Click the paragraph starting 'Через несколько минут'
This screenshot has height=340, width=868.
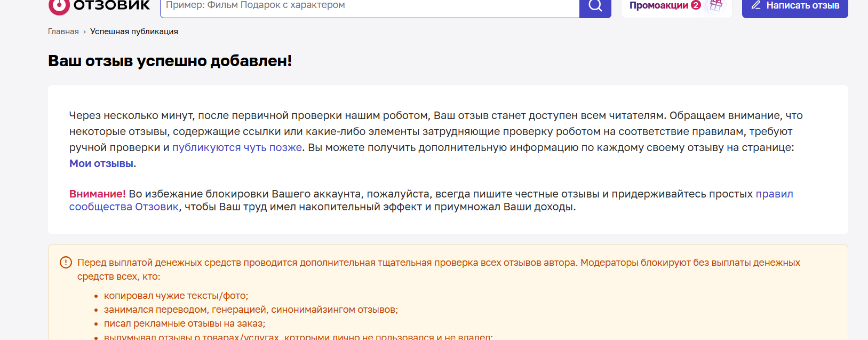[x=436, y=139]
